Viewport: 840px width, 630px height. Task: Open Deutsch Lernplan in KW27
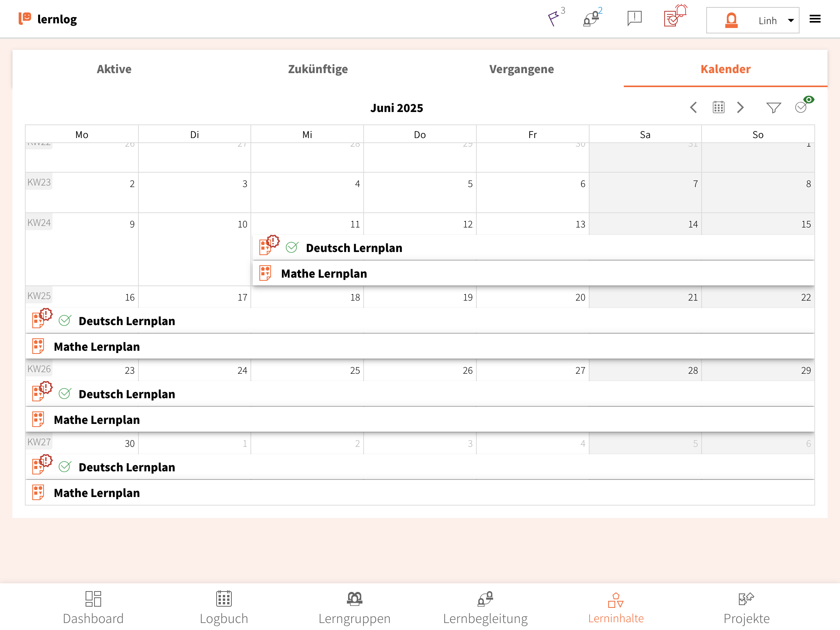point(127,467)
